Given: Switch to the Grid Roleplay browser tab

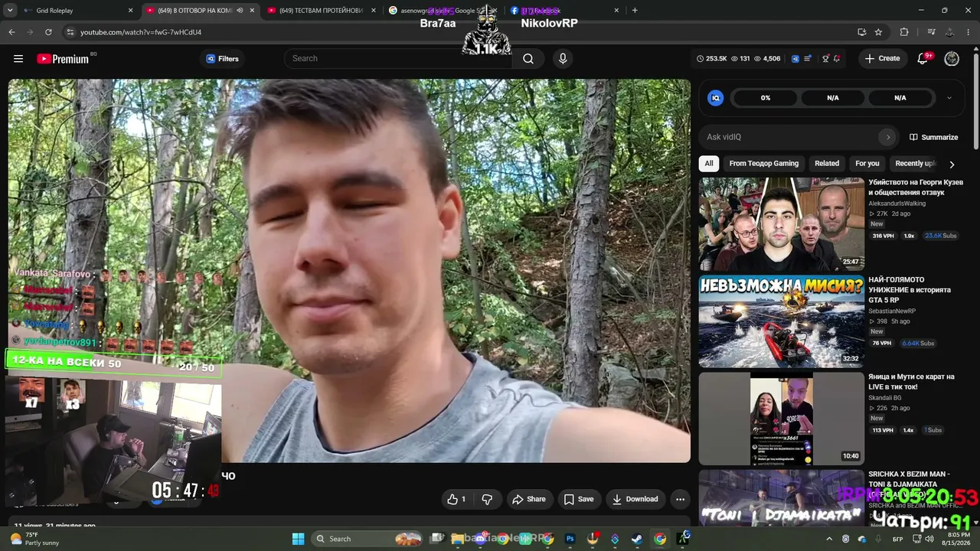Looking at the screenshot, I should (77, 11).
